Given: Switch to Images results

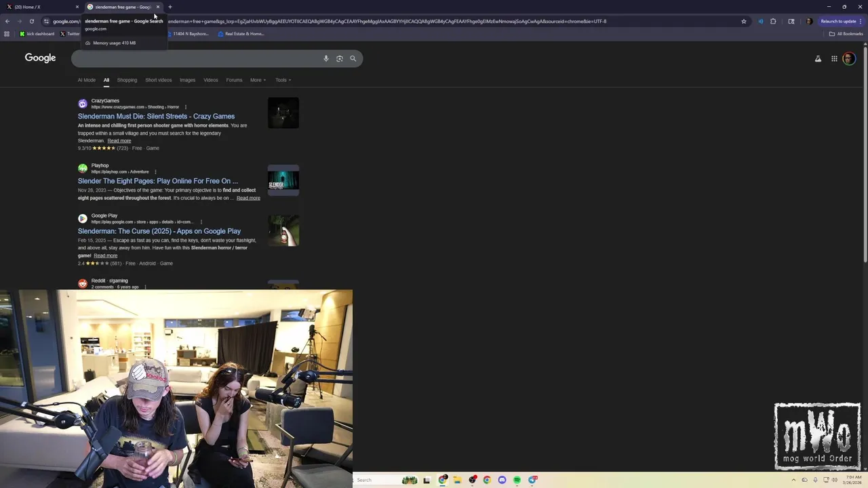Looking at the screenshot, I should point(187,80).
